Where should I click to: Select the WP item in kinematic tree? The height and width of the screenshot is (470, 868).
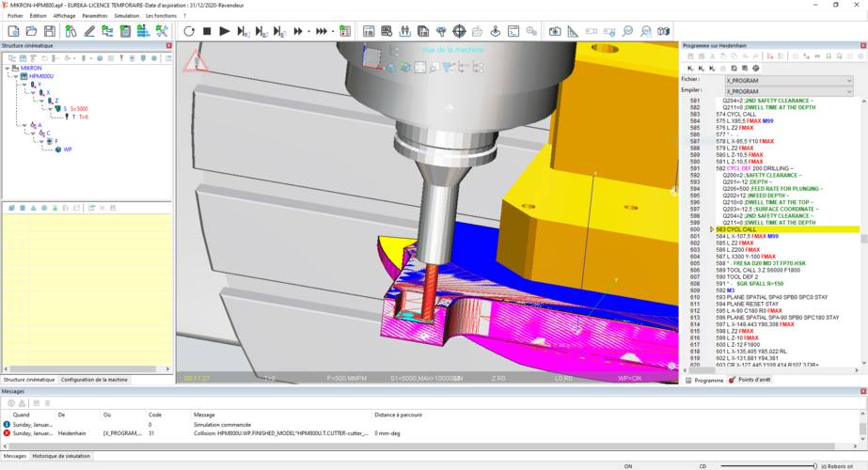click(67, 149)
